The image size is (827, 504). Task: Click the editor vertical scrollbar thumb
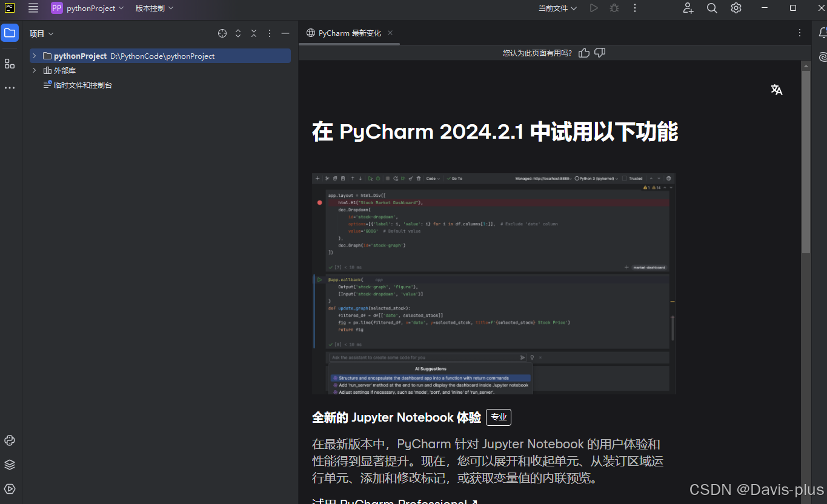(x=806, y=162)
